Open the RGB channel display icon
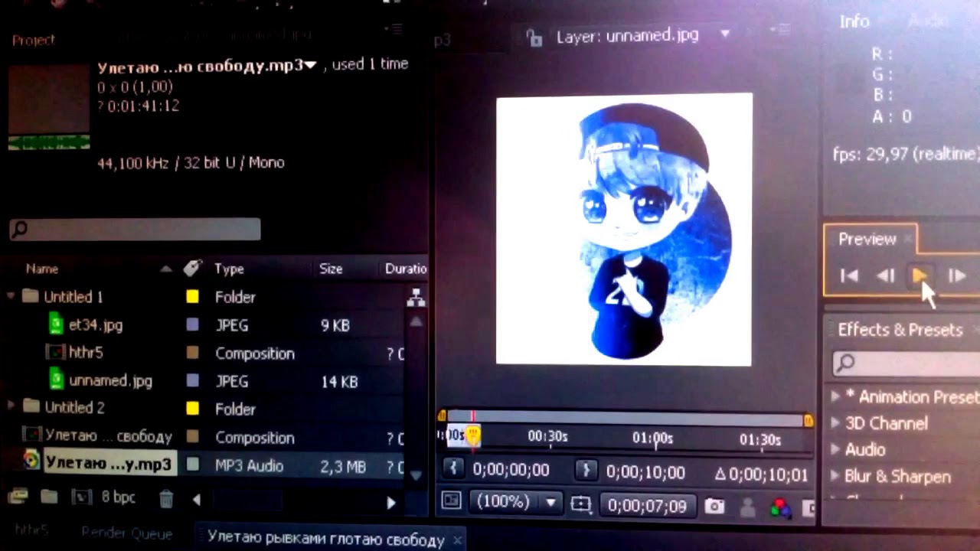The image size is (980, 551). (779, 507)
